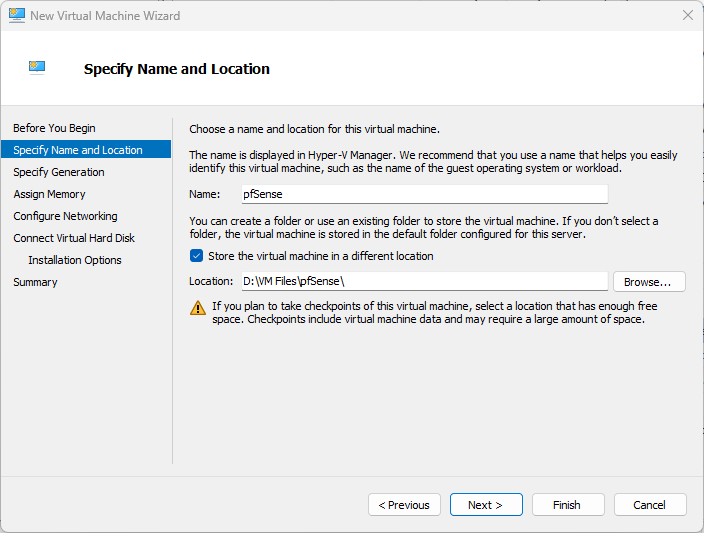Cancel the wizard

(x=650, y=505)
